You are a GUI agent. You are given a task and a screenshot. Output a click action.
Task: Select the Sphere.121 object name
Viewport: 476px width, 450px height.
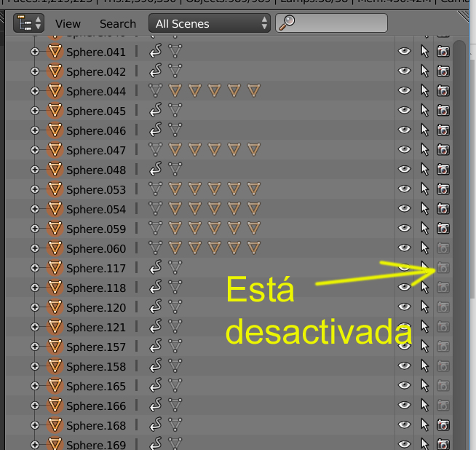click(x=96, y=328)
